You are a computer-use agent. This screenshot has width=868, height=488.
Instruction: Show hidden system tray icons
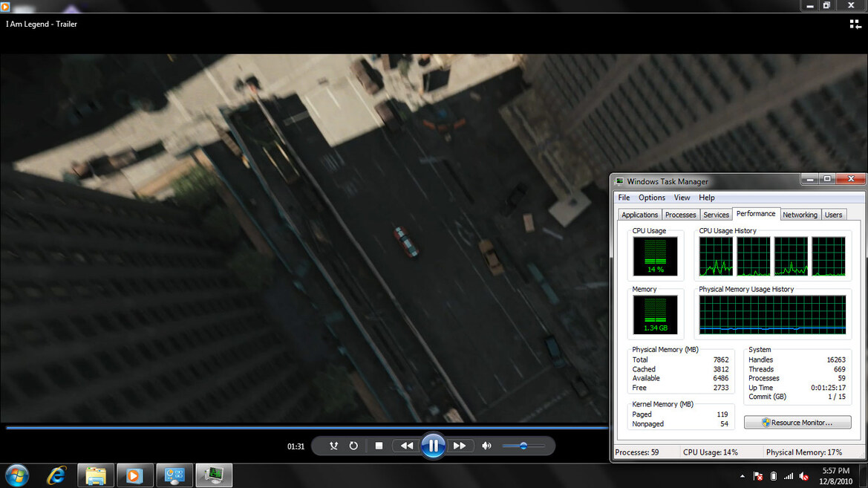pyautogui.click(x=742, y=476)
